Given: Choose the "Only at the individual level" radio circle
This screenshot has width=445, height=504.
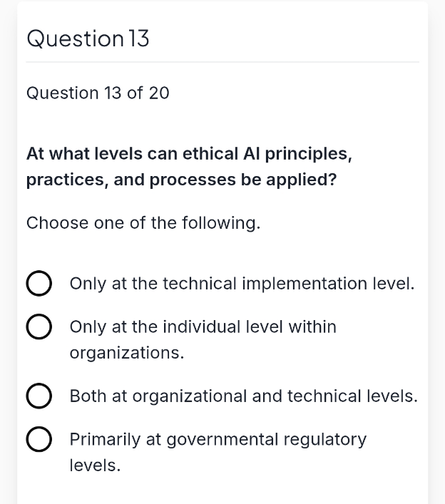Looking at the screenshot, I should click(39, 326).
